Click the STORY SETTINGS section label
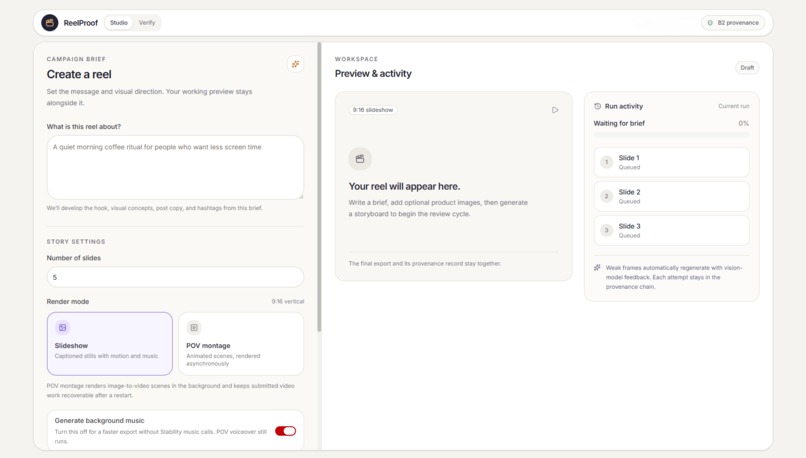Screen dimensions: 806x458 pos(76,242)
